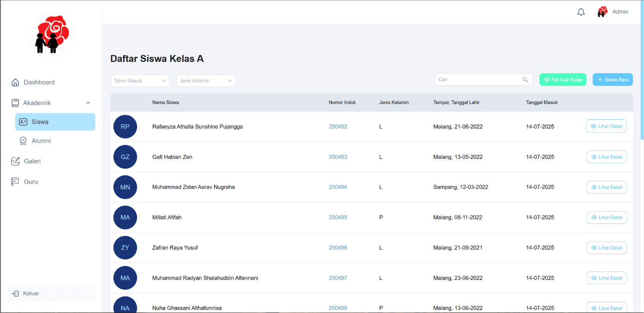The image size is (644, 313).
Task: Click the Galeri image icon
Action: click(16, 161)
